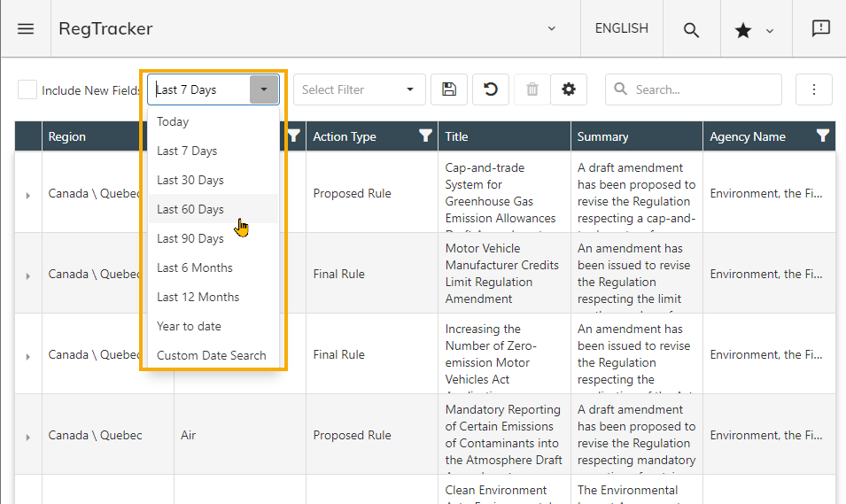Toggle the Include New Fields checkbox
This screenshot has height=504, width=846.
28,89
